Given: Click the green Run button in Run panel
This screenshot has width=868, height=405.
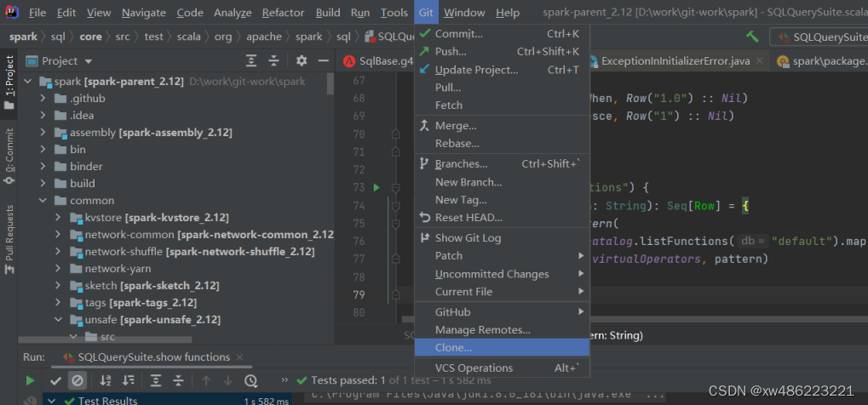Looking at the screenshot, I should pyautogui.click(x=31, y=380).
